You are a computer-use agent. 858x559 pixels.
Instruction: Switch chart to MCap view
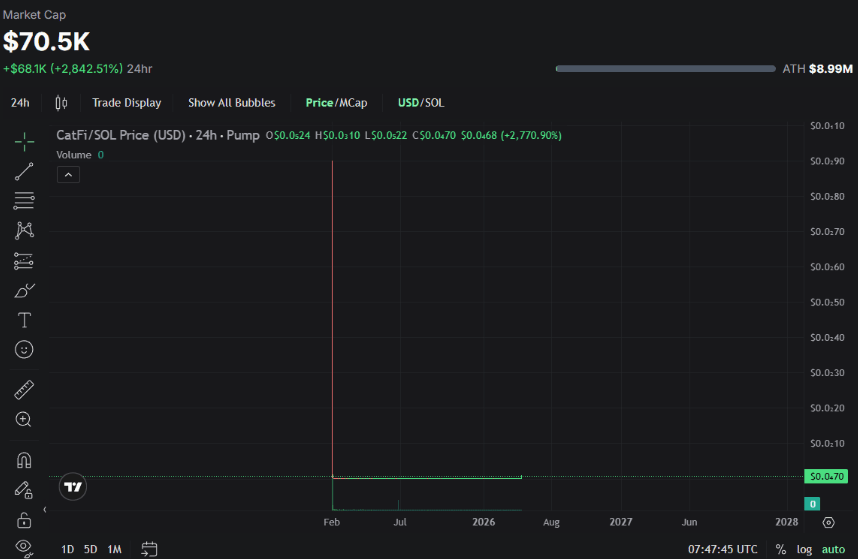click(353, 103)
